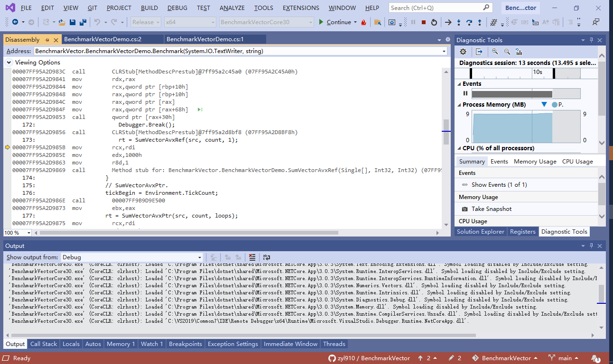
Task: Click the Clear All icon in Output toolbar
Action: coord(252,257)
